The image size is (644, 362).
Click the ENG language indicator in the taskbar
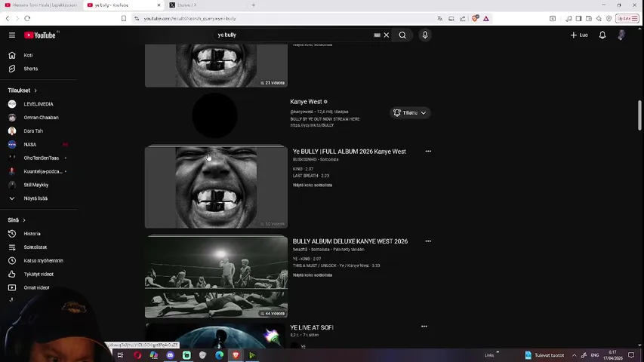tap(595, 355)
